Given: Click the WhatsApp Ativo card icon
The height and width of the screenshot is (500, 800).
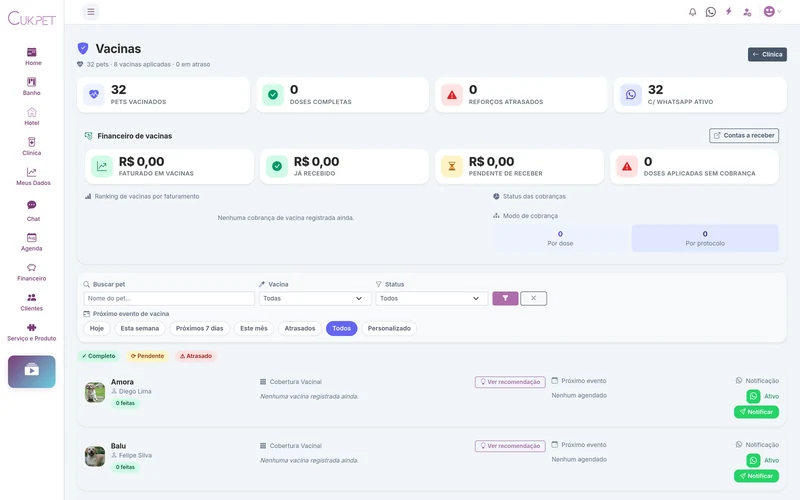Looking at the screenshot, I should pyautogui.click(x=631, y=94).
